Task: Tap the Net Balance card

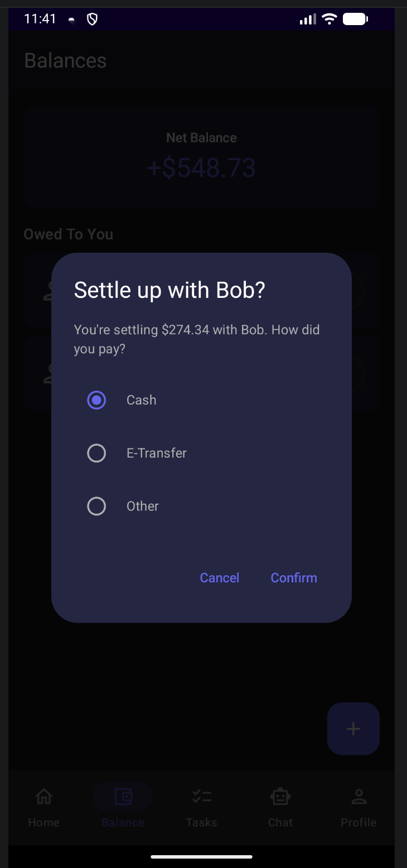Action: tap(201, 157)
